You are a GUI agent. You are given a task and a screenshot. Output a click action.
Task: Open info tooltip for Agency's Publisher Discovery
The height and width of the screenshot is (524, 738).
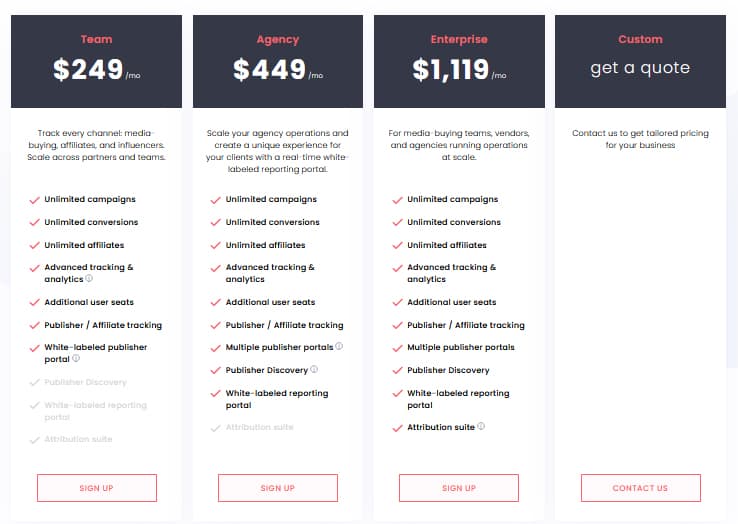(x=314, y=370)
